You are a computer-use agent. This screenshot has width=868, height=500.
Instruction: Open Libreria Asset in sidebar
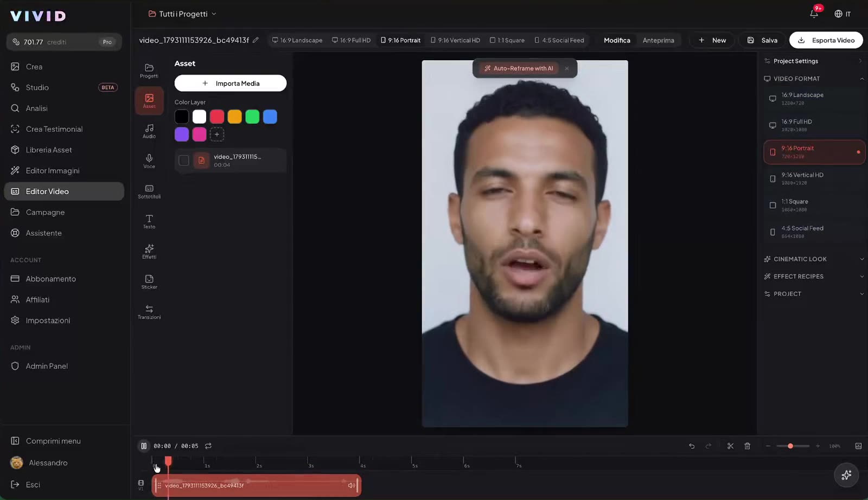coord(64,150)
